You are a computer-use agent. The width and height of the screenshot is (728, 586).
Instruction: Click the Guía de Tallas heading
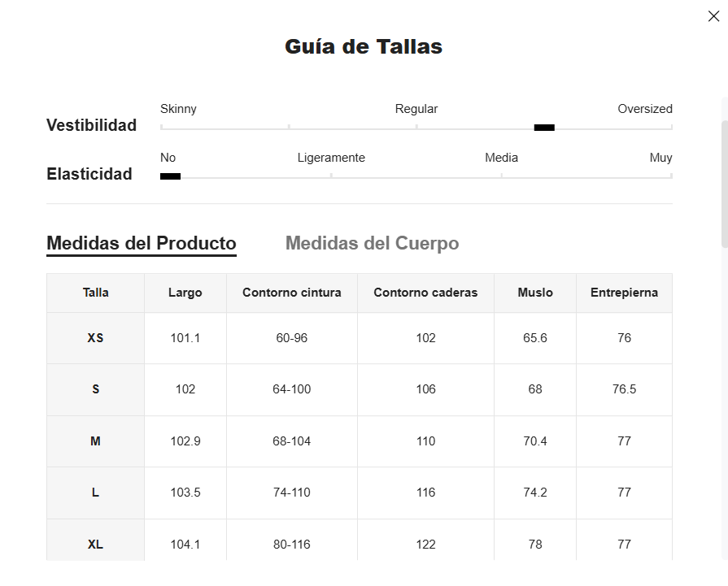click(x=364, y=46)
